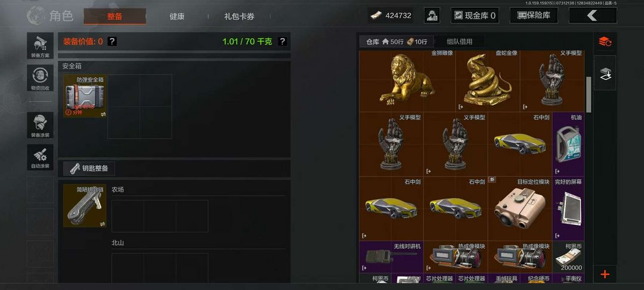Click the 钥匙整备 button
The height and width of the screenshot is (290, 644).
point(89,168)
